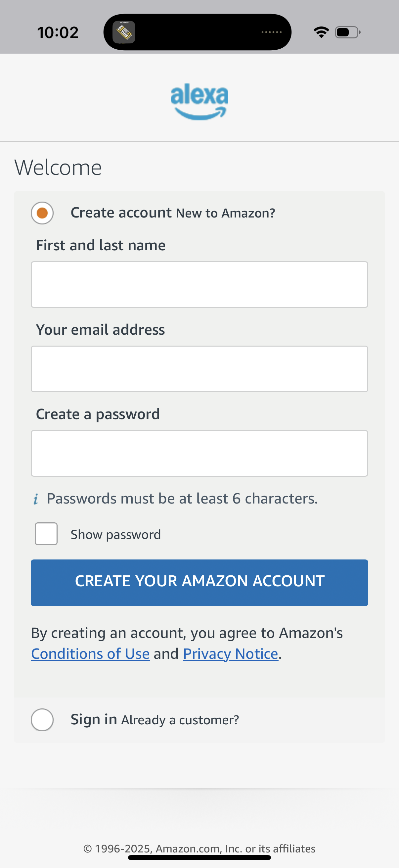The height and width of the screenshot is (868, 399).
Task: Click the first and last name field
Action: [x=199, y=284]
